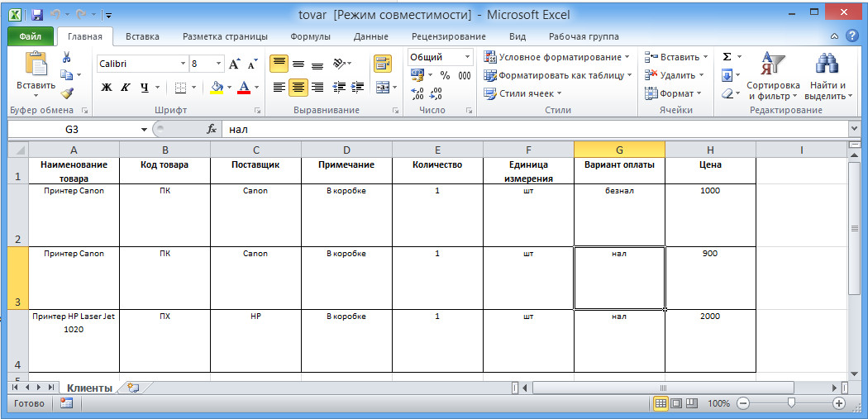Click the Fill down icon

coord(727,75)
